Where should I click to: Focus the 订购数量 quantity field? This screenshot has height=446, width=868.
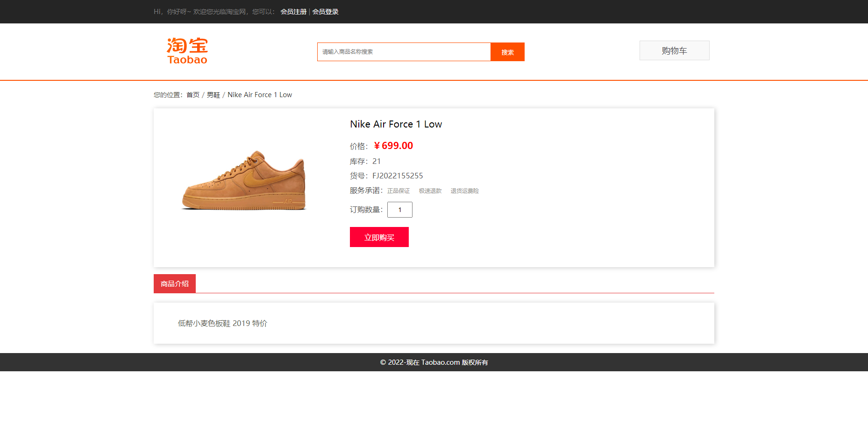tap(400, 210)
